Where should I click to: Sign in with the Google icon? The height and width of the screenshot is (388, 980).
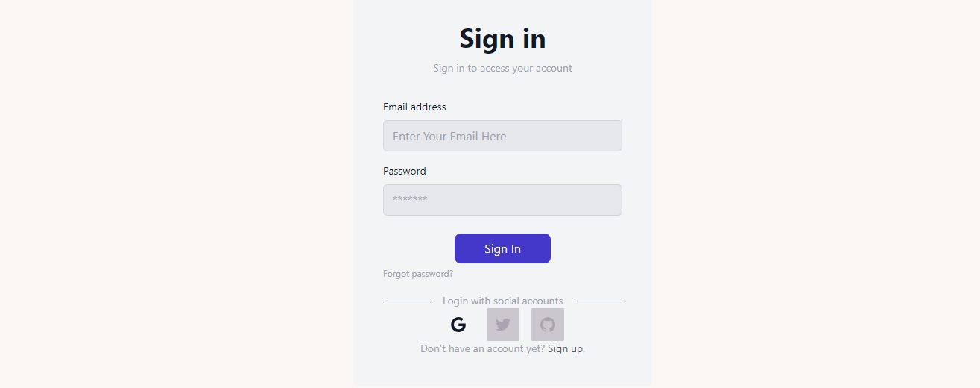click(x=458, y=325)
